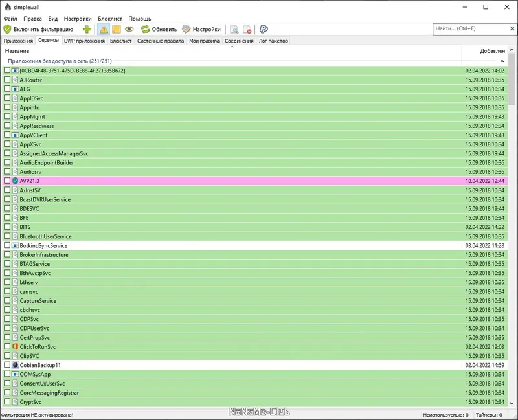Viewport: 518px width, 420px height.
Task: Check the BotkindSyncService checkbox
Action: (7, 245)
